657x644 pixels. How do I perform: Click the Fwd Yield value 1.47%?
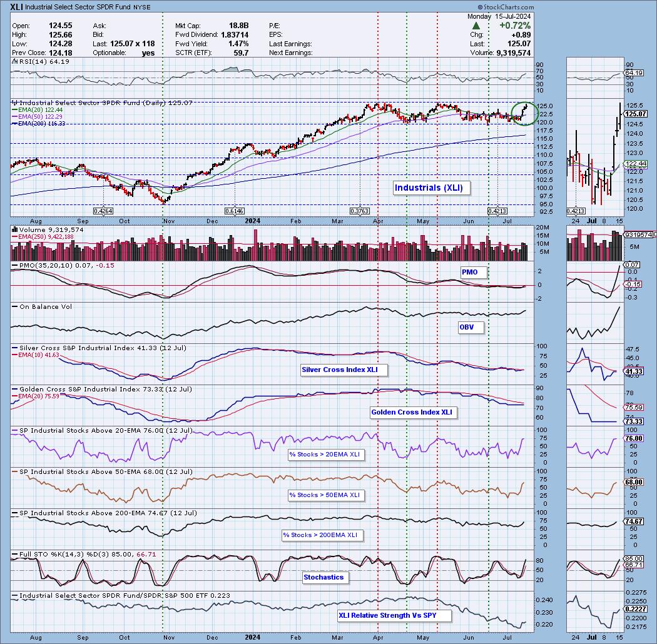[x=238, y=44]
